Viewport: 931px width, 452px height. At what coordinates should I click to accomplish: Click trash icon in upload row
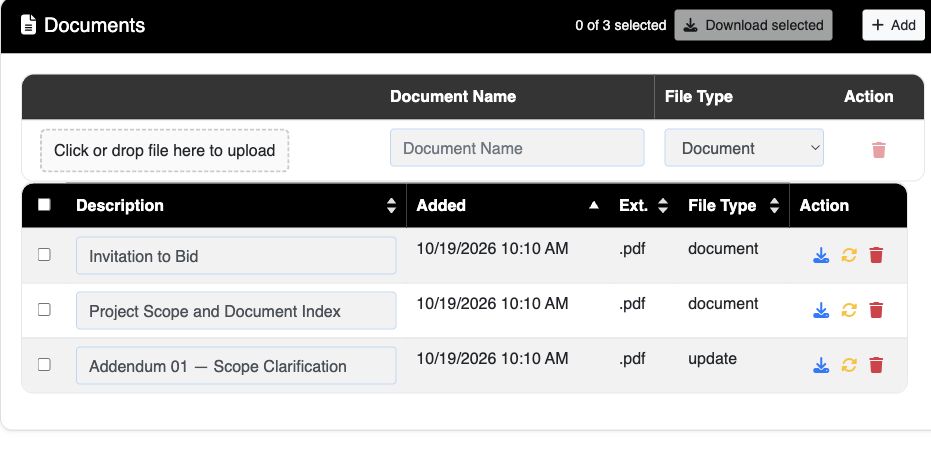click(879, 150)
